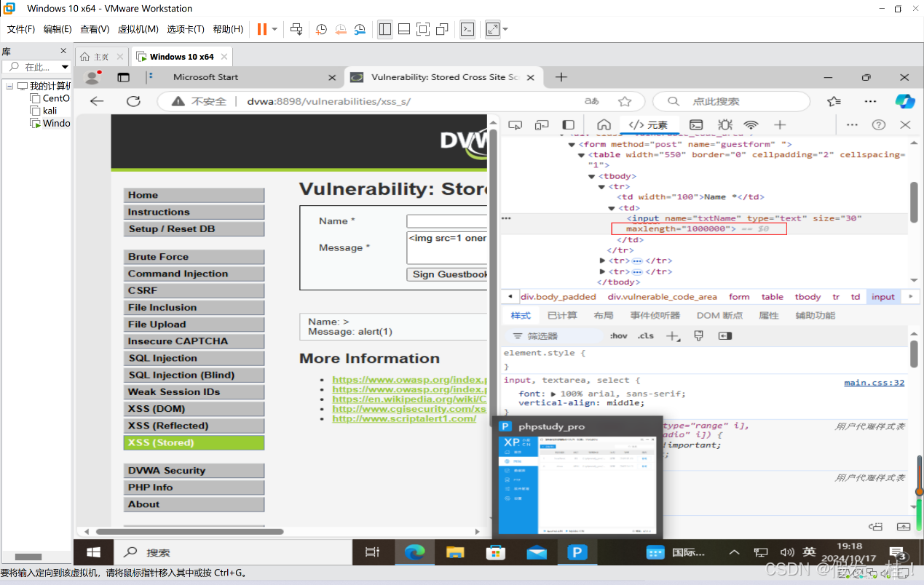Click the Sign Guestbook button
The image size is (924, 585).
pyautogui.click(x=446, y=274)
